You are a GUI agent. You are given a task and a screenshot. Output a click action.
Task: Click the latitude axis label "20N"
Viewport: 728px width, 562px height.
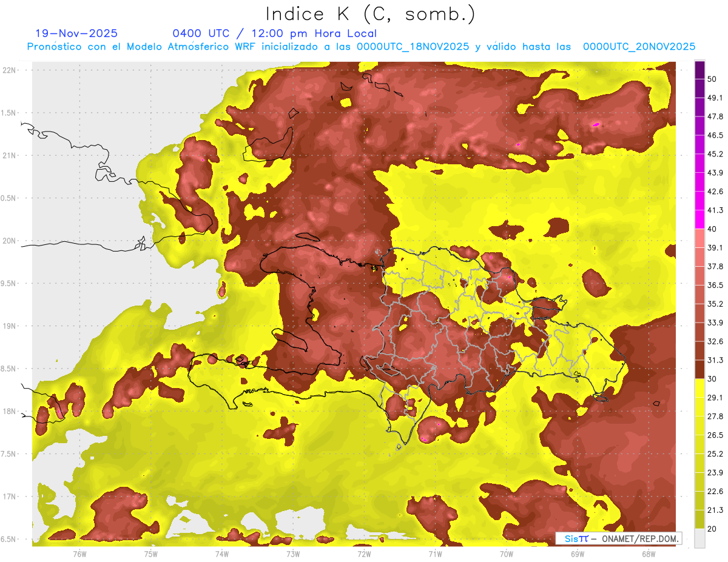(10, 241)
